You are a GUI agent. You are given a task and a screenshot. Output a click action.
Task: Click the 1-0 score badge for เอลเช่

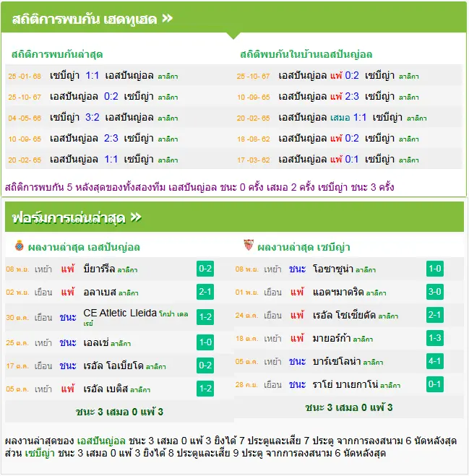pos(205,342)
